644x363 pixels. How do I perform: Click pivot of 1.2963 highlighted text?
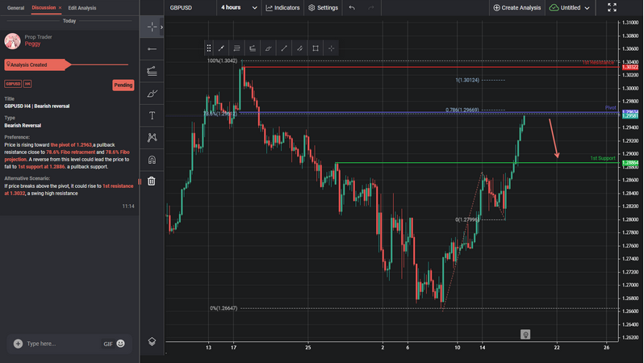[x=71, y=145]
